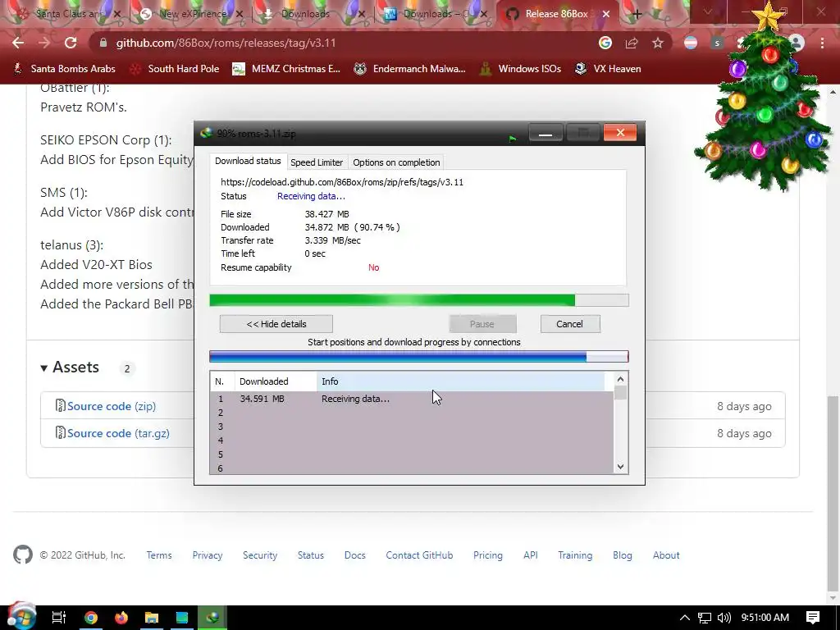The height and width of the screenshot is (630, 840).
Task: Open Blog footer link
Action: click(x=623, y=555)
